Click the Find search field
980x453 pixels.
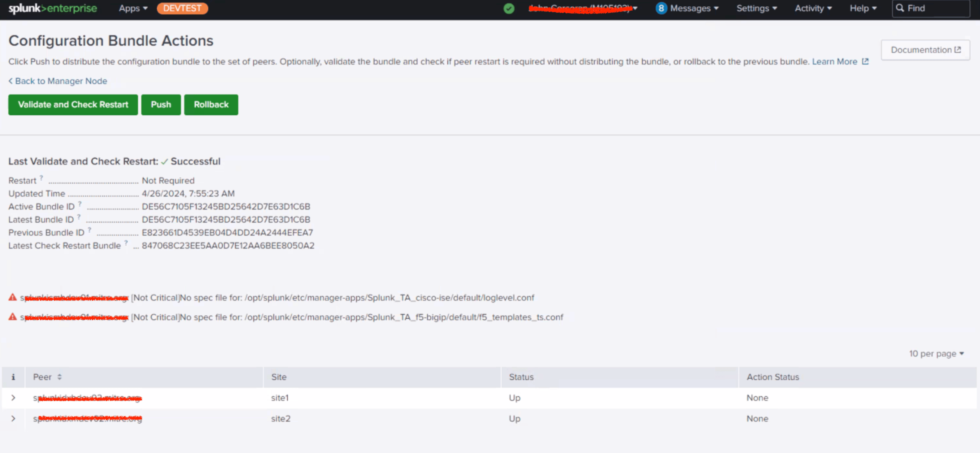[x=931, y=8]
